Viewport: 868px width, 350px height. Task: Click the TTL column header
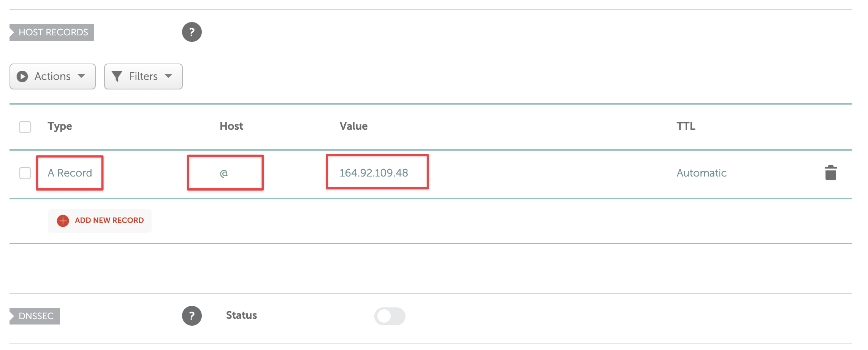pos(686,126)
